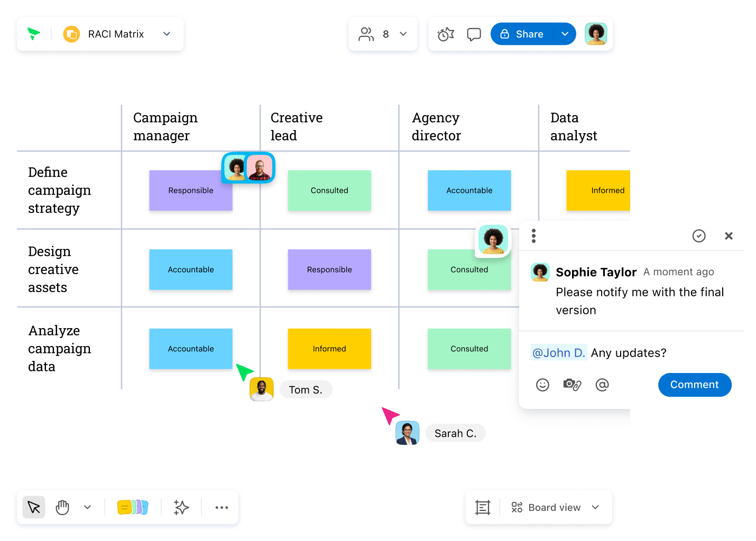Image resolution: width=756 pixels, height=541 pixels.
Task: Insert emoji in the comment reply
Action: click(542, 385)
